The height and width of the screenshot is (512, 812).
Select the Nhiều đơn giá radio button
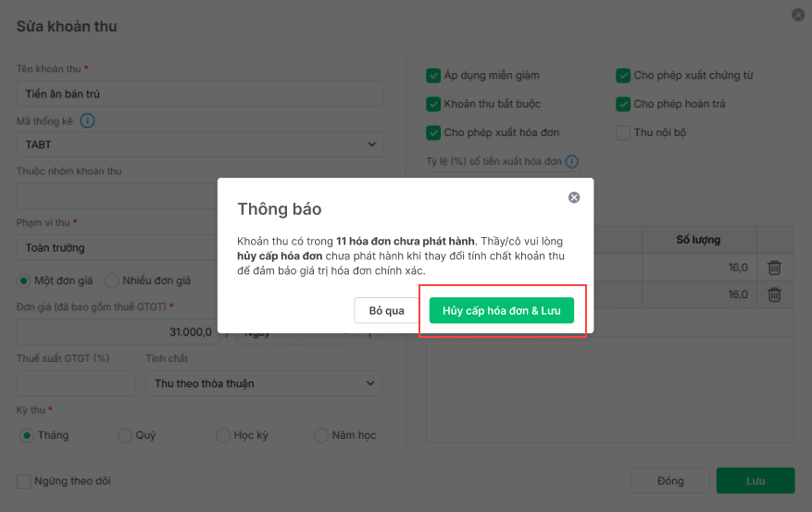pos(112,281)
